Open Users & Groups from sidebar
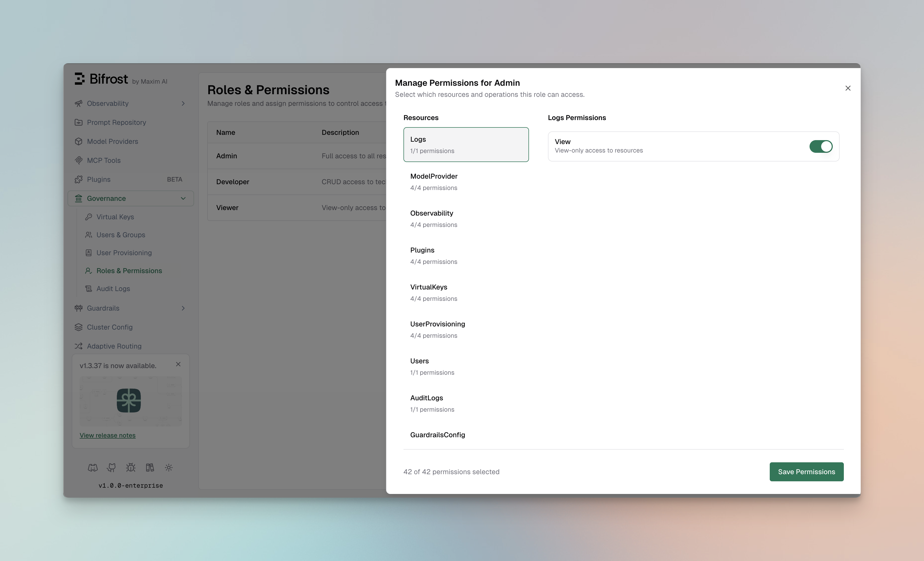 click(120, 235)
